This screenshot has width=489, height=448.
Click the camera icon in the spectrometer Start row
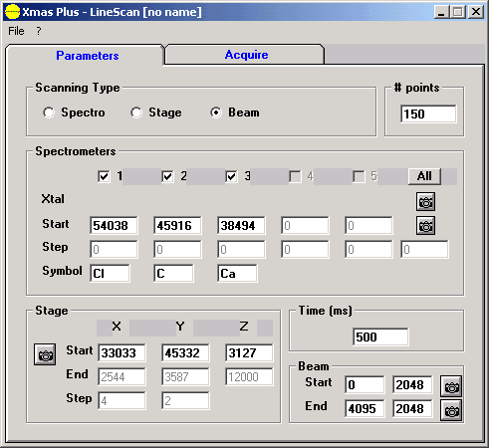[x=425, y=226]
